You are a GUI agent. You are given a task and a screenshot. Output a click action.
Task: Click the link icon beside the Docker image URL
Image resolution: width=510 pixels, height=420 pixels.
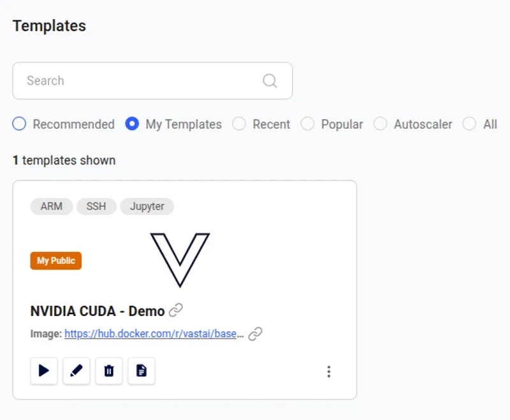coord(256,333)
